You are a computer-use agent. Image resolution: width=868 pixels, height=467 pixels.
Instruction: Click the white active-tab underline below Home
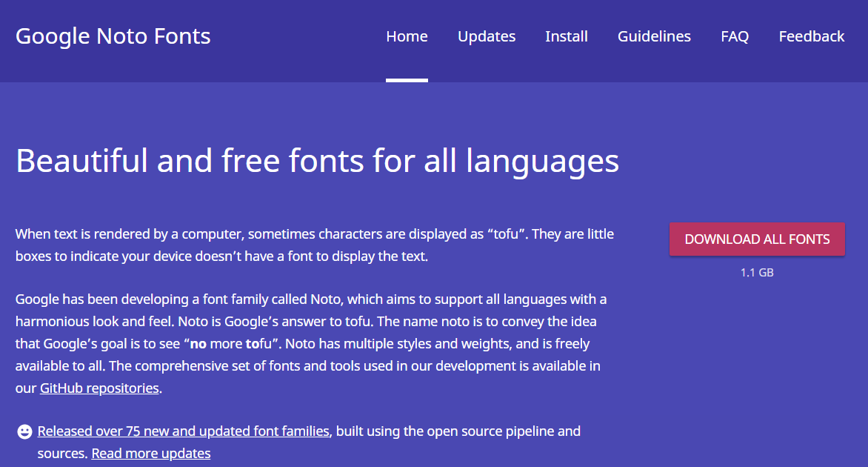pyautogui.click(x=407, y=80)
